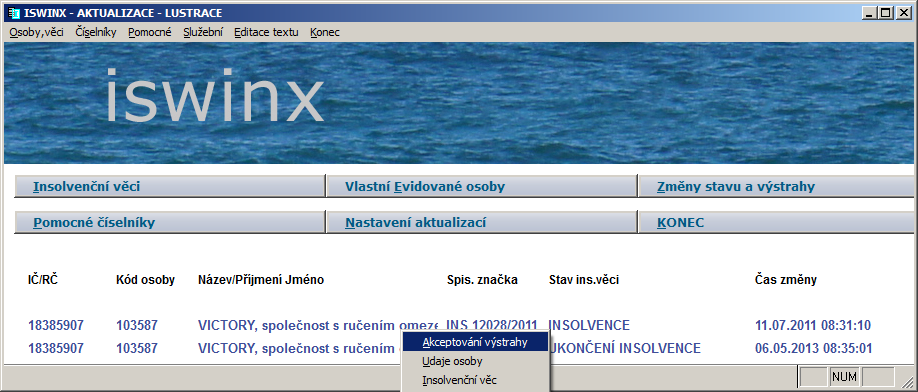Click Konec in the menu bar
Viewport: 918px width, 392px height.
click(325, 33)
